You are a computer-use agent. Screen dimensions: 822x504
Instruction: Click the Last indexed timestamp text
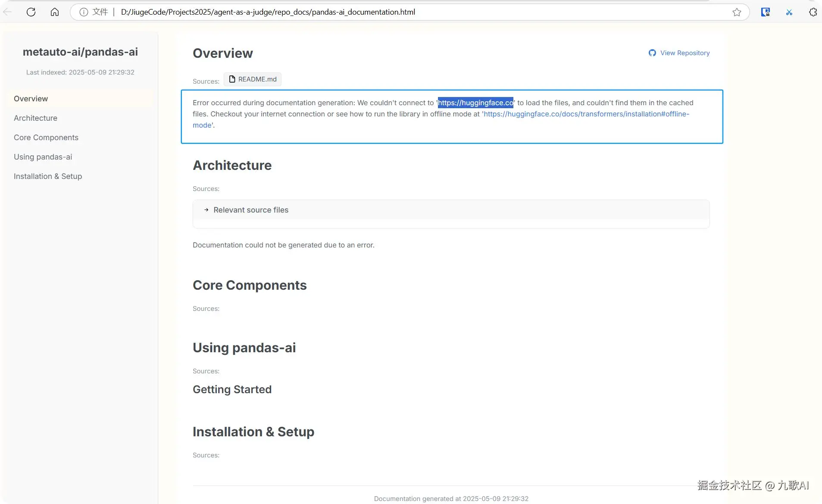(80, 72)
